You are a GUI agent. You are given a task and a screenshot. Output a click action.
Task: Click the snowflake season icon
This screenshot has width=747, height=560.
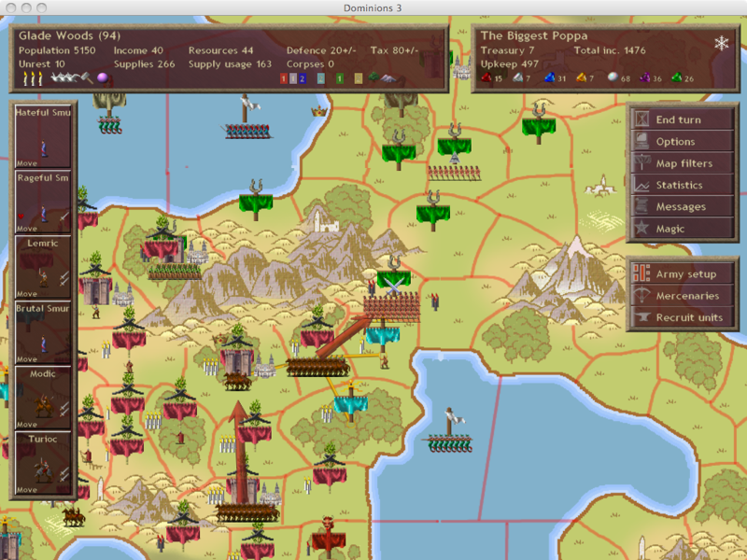[x=722, y=43]
